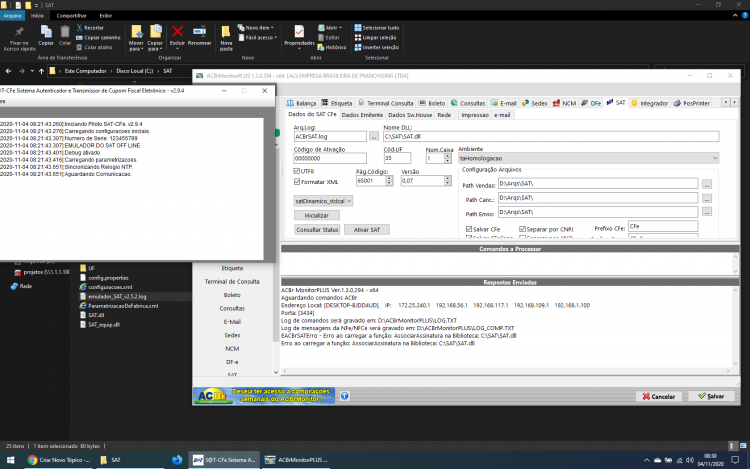
Task: Click the Copiar icon in Explorer ribbon
Action: tap(46, 32)
